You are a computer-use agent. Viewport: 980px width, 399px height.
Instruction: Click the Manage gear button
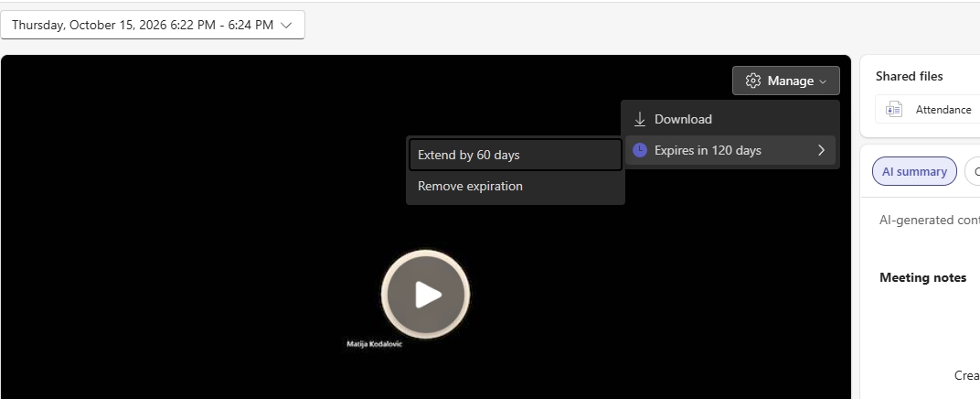[x=785, y=81]
